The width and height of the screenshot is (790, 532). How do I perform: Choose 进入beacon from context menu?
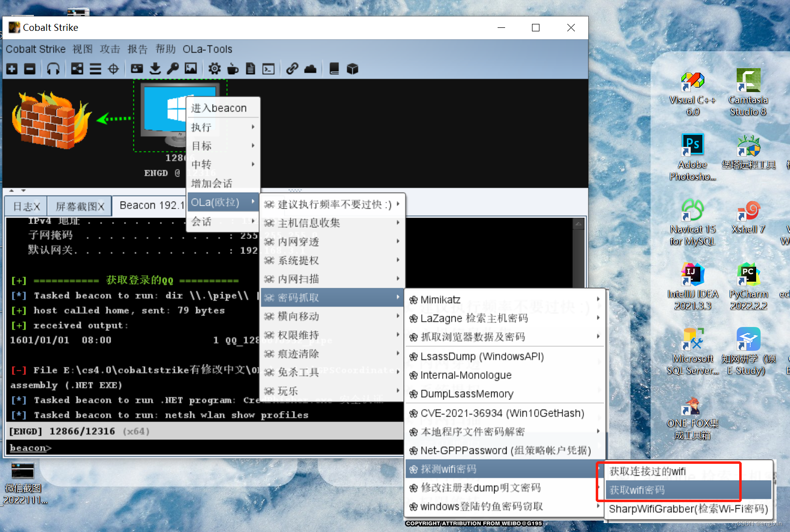223,108
